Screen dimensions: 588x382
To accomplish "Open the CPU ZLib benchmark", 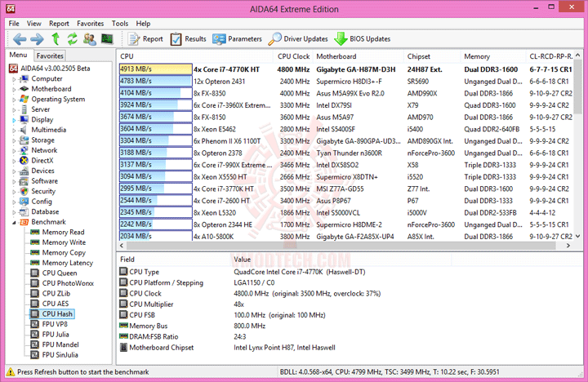I will tap(56, 294).
